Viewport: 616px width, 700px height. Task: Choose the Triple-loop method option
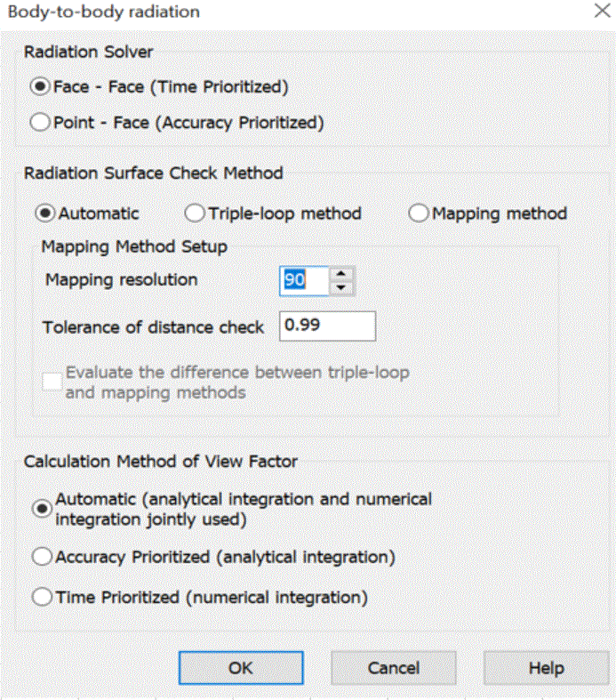(x=195, y=213)
